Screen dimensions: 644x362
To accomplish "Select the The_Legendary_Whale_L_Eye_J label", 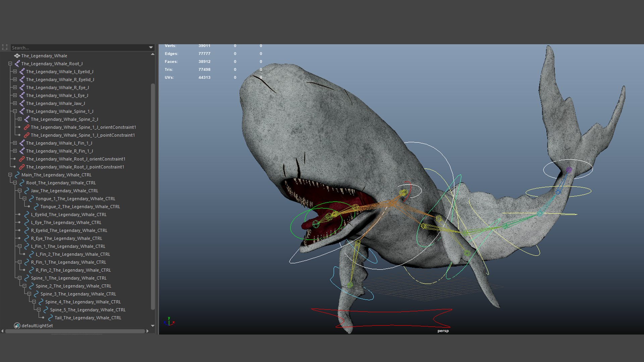I will coord(57,96).
